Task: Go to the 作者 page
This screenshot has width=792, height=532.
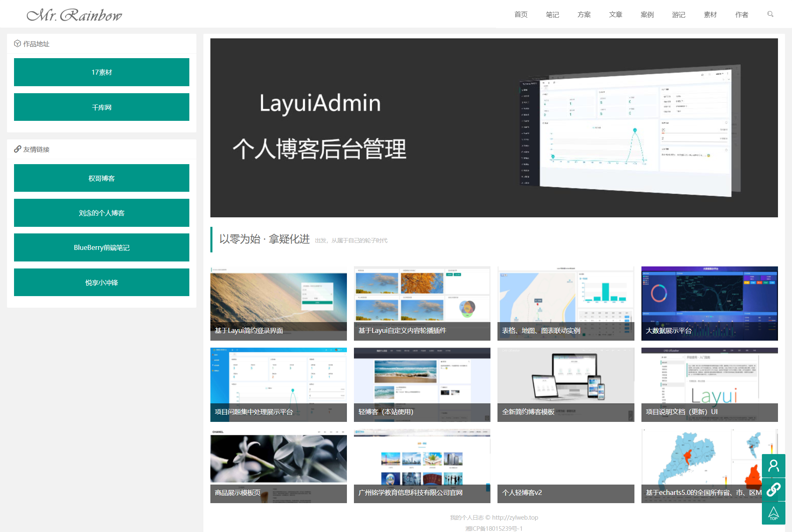Action: point(741,15)
